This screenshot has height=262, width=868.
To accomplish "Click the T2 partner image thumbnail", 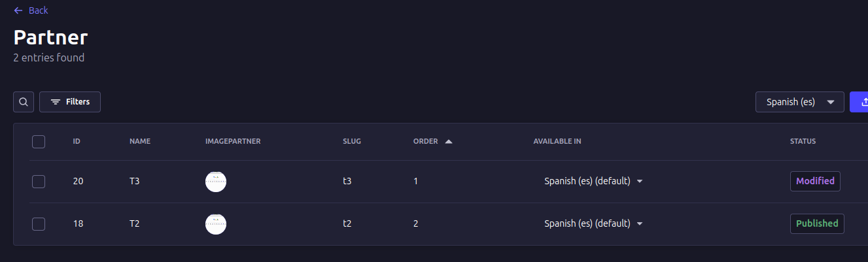I will [216, 224].
